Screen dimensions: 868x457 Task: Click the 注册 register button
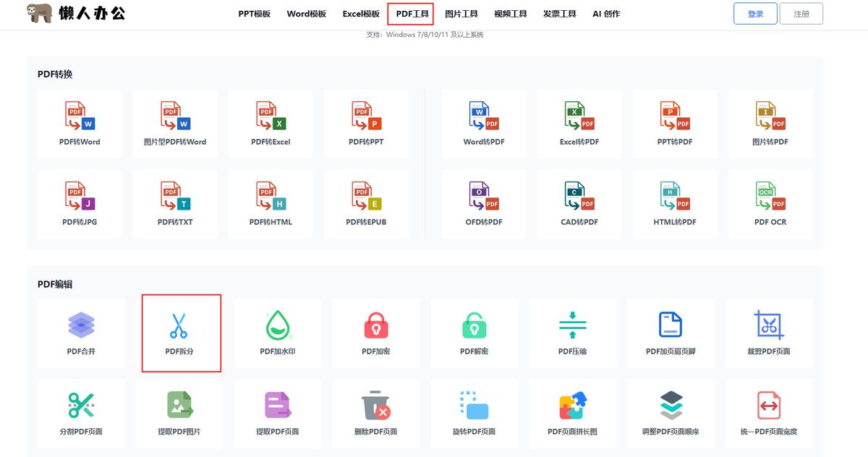[801, 13]
